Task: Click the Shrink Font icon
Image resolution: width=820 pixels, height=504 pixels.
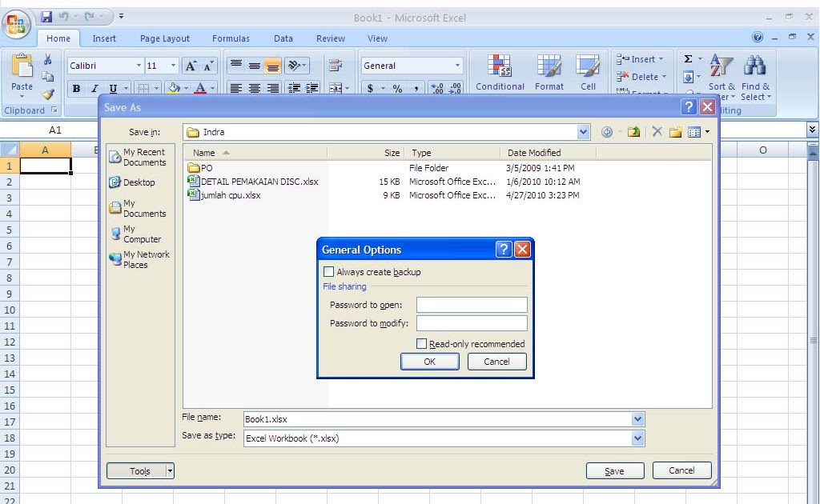Action: click(209, 66)
